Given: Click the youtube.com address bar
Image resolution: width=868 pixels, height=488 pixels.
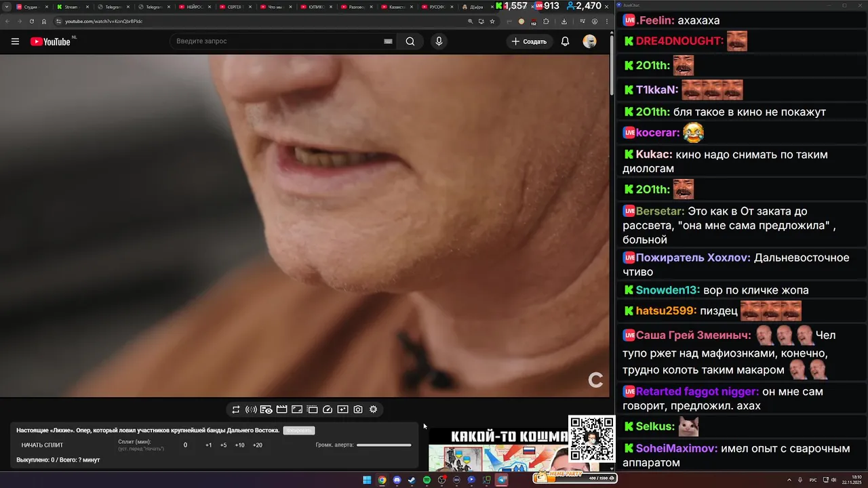Looking at the screenshot, I should point(258,21).
